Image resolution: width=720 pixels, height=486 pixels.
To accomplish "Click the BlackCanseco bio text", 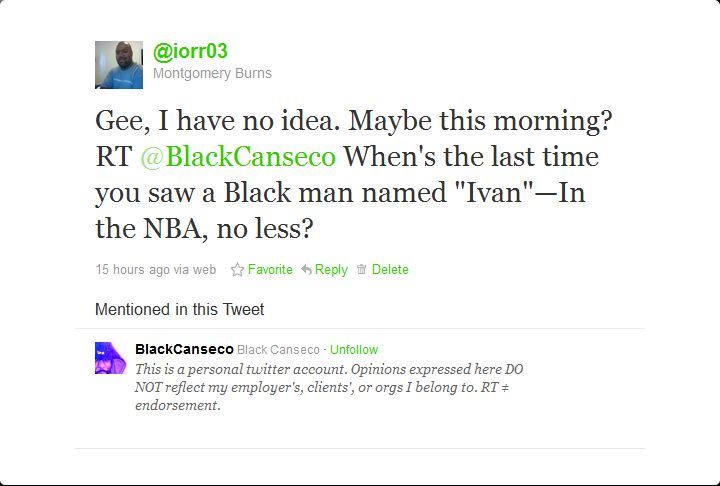I will pos(329,387).
